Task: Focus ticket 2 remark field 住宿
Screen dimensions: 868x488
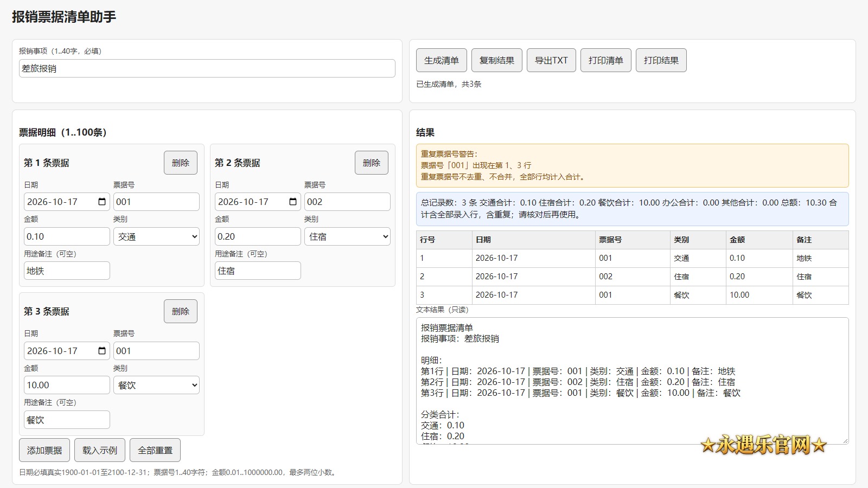Action: click(258, 271)
